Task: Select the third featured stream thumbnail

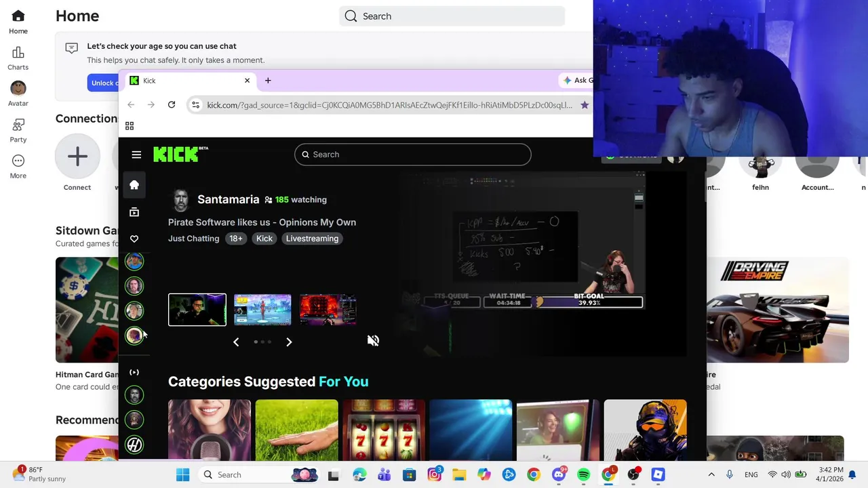Action: pyautogui.click(x=328, y=310)
